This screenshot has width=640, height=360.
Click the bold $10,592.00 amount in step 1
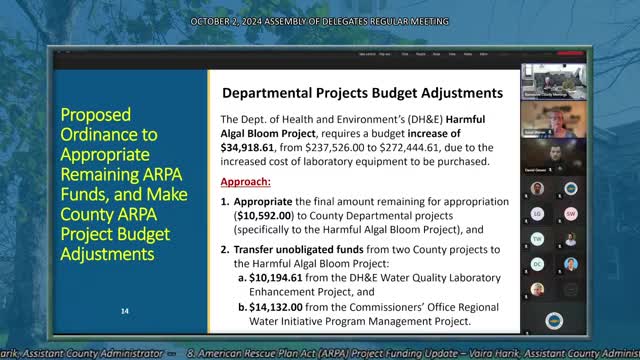tap(264, 216)
